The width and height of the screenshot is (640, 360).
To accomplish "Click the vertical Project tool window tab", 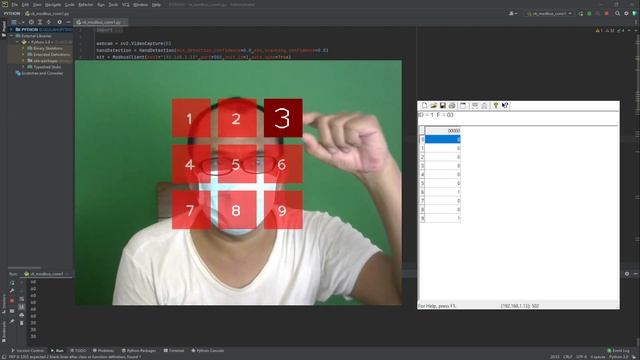I will pyautogui.click(x=4, y=29).
